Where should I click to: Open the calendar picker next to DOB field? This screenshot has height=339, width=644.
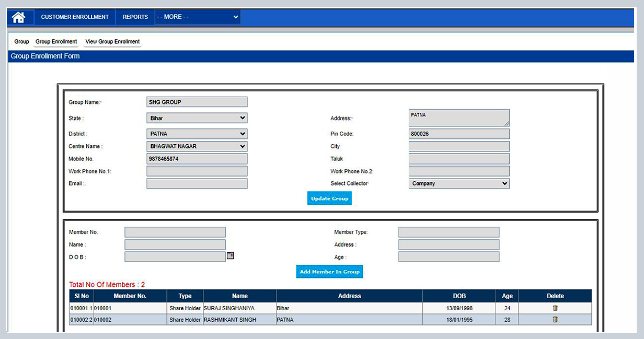[x=231, y=256]
